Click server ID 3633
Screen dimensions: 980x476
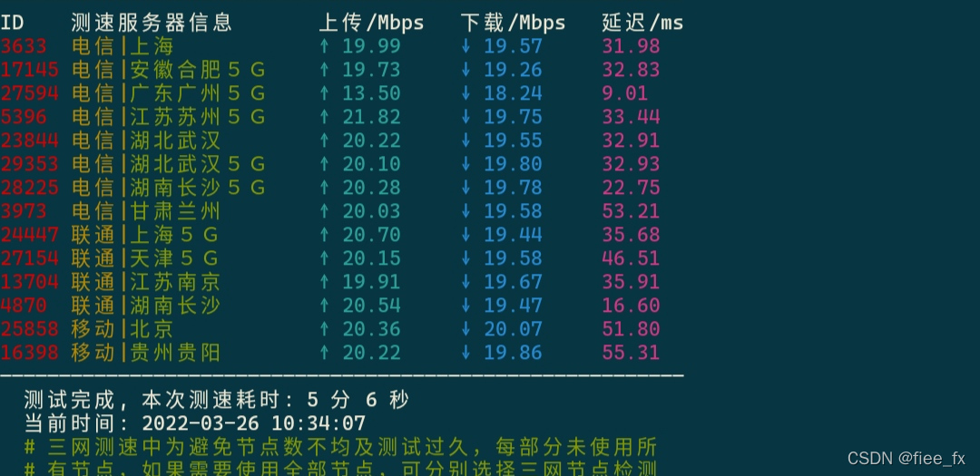(24, 46)
